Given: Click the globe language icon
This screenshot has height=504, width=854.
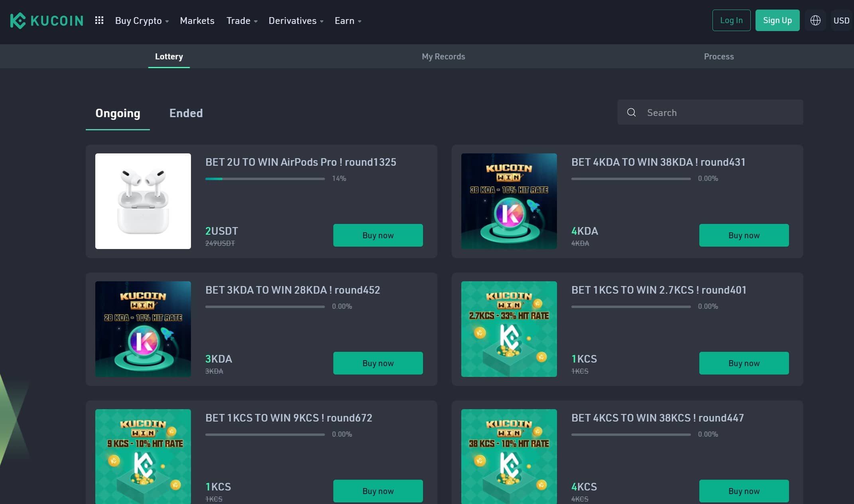Looking at the screenshot, I should tap(815, 20).
